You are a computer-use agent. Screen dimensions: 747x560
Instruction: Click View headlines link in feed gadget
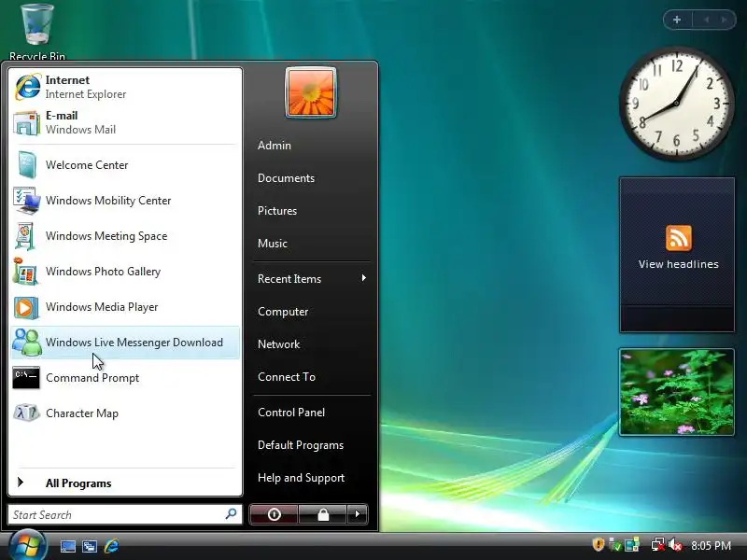coord(679,264)
